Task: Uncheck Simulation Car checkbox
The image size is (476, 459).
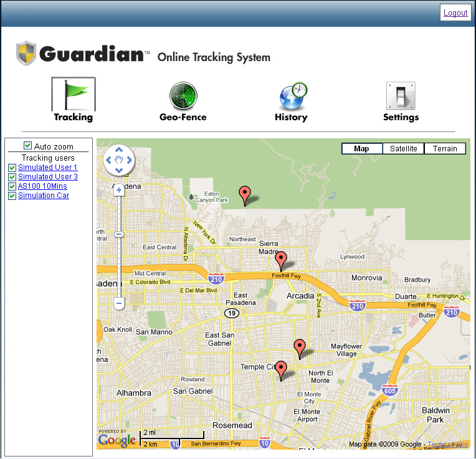Action: [x=12, y=196]
